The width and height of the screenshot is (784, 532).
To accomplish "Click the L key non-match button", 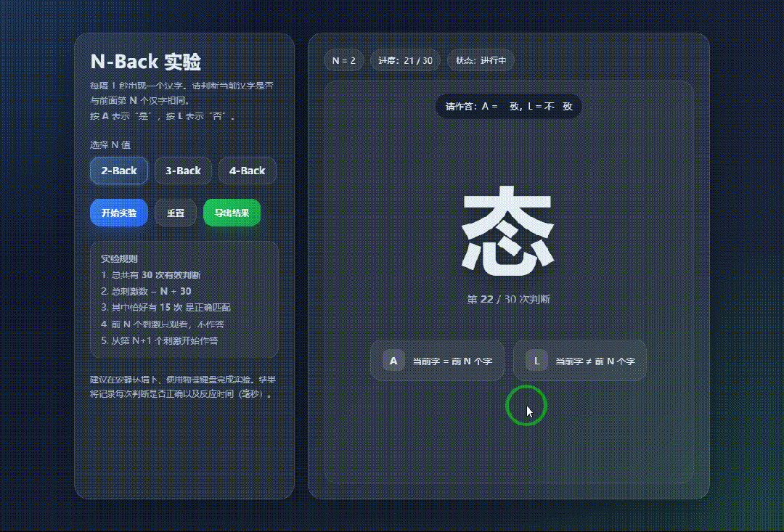I will (x=580, y=361).
